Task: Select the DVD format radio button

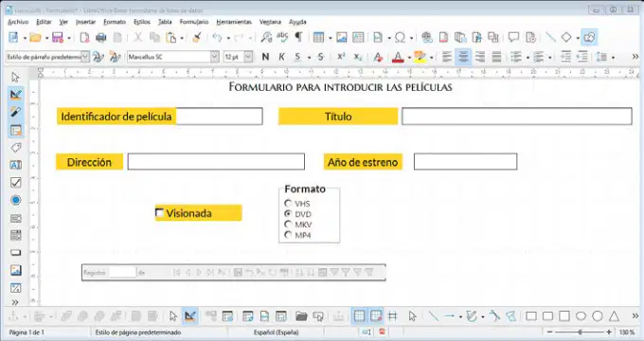Action: pos(288,214)
